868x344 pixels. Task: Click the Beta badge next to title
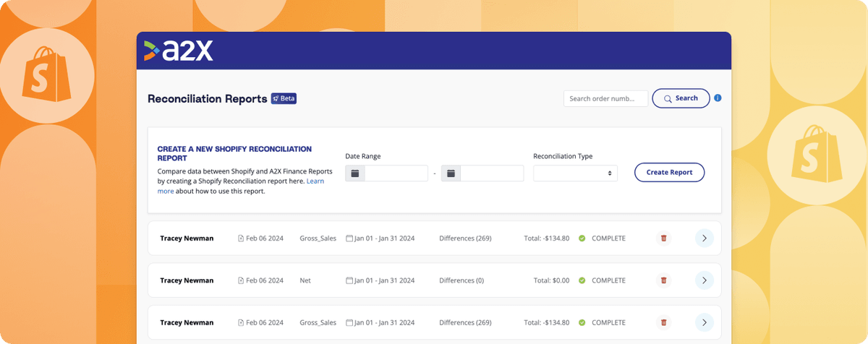pyautogui.click(x=284, y=98)
